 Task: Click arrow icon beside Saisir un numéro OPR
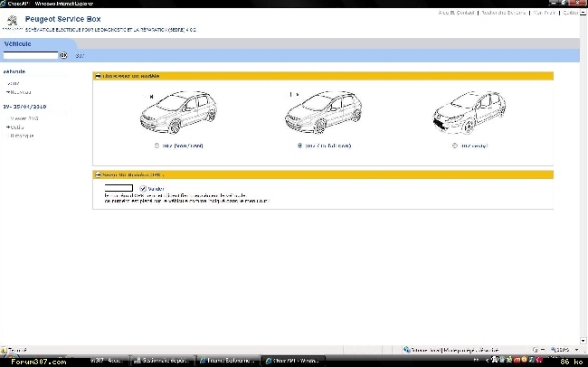pyautogui.click(x=98, y=174)
